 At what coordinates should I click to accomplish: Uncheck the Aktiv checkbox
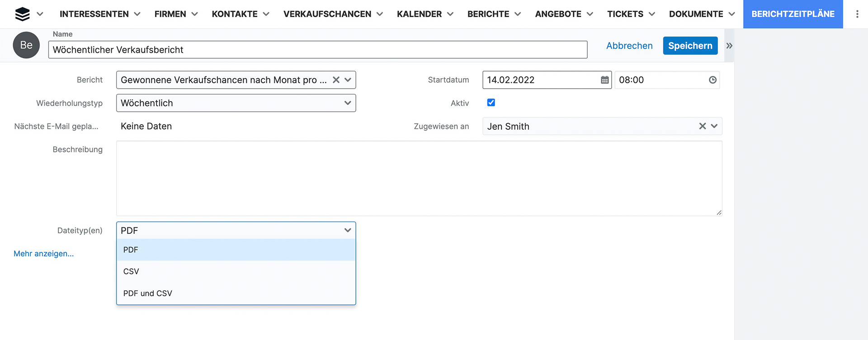pyautogui.click(x=491, y=103)
